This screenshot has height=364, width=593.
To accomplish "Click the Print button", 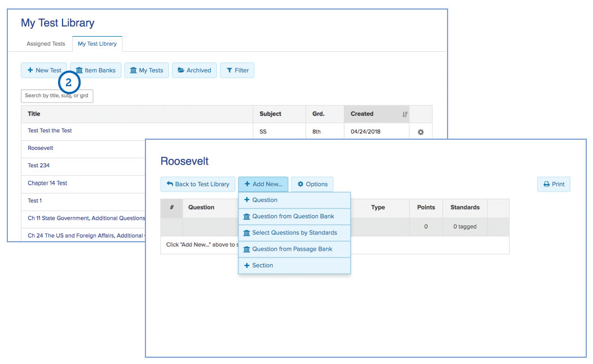I will pos(554,184).
